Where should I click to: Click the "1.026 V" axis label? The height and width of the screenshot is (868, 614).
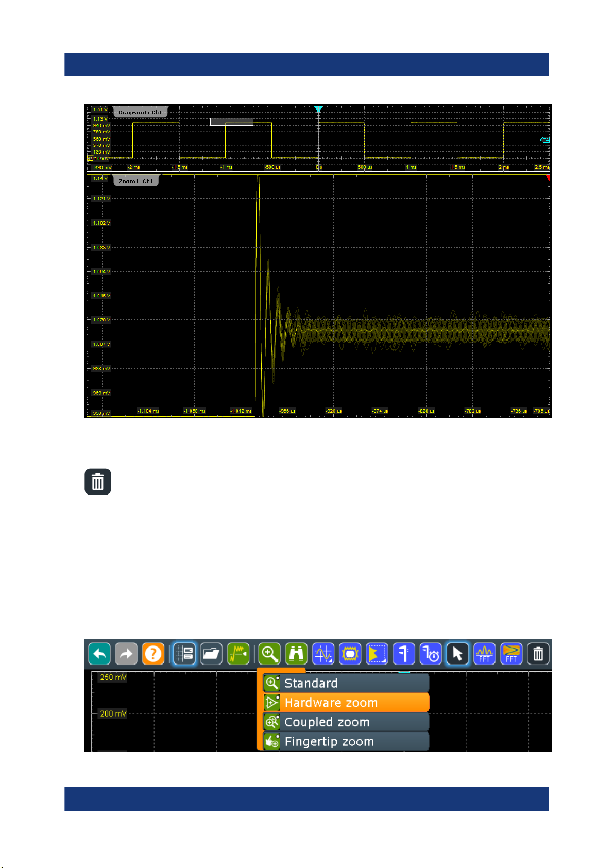(101, 320)
